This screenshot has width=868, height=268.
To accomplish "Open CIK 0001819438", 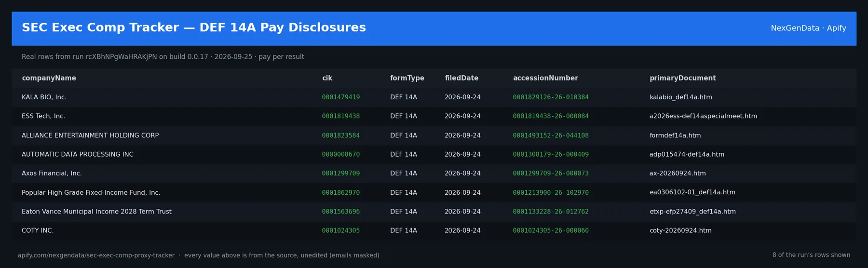I will click(x=341, y=116).
